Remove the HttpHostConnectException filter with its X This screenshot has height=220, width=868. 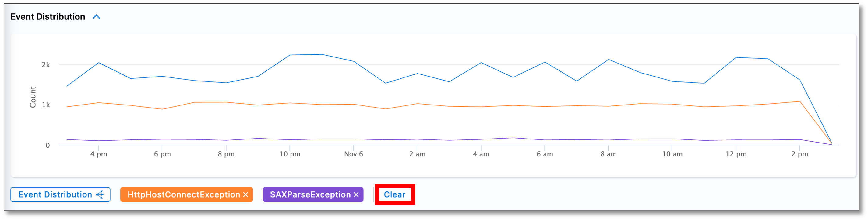(x=246, y=194)
